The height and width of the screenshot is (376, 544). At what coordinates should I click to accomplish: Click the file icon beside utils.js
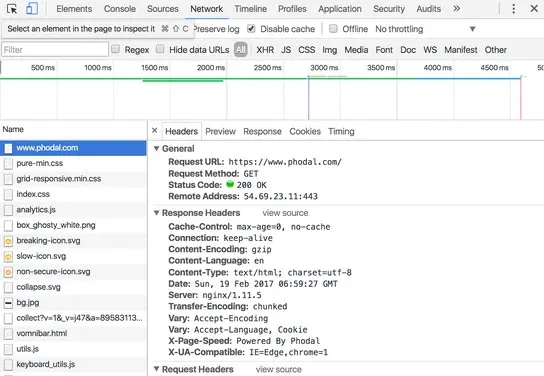pyautogui.click(x=8, y=349)
